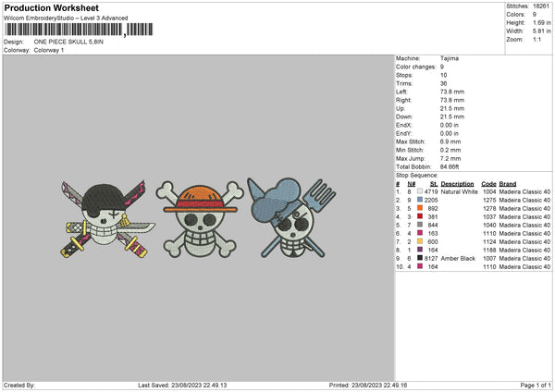Click the 'Created By:' footer label

pyautogui.click(x=19, y=386)
